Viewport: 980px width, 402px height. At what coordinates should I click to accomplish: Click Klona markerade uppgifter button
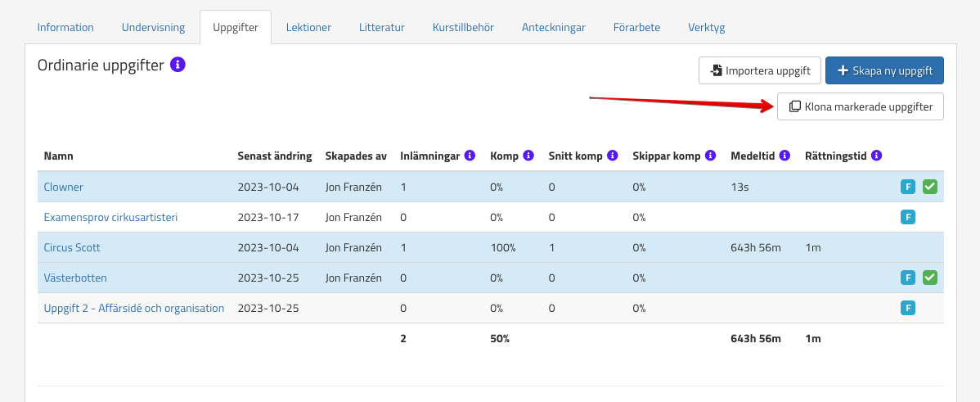tap(860, 106)
